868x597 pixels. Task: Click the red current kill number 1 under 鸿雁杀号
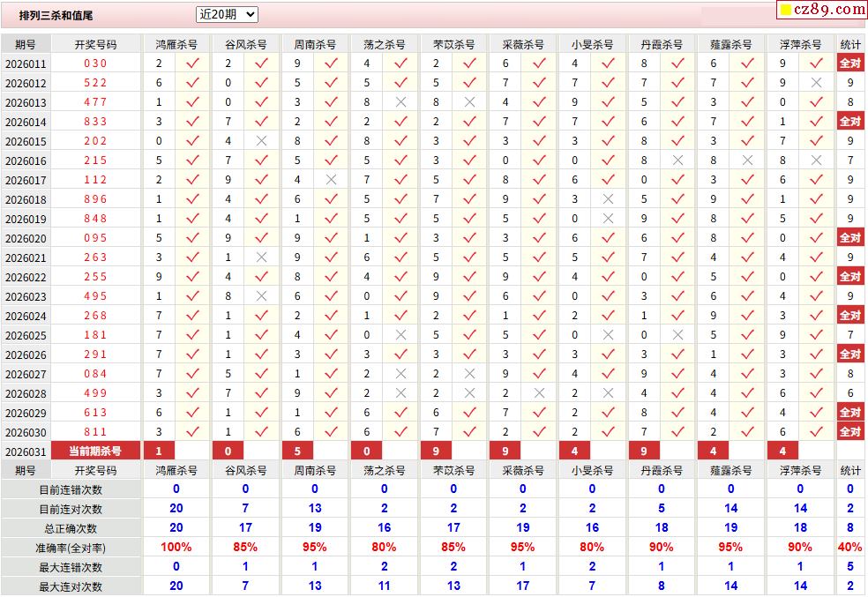159,451
